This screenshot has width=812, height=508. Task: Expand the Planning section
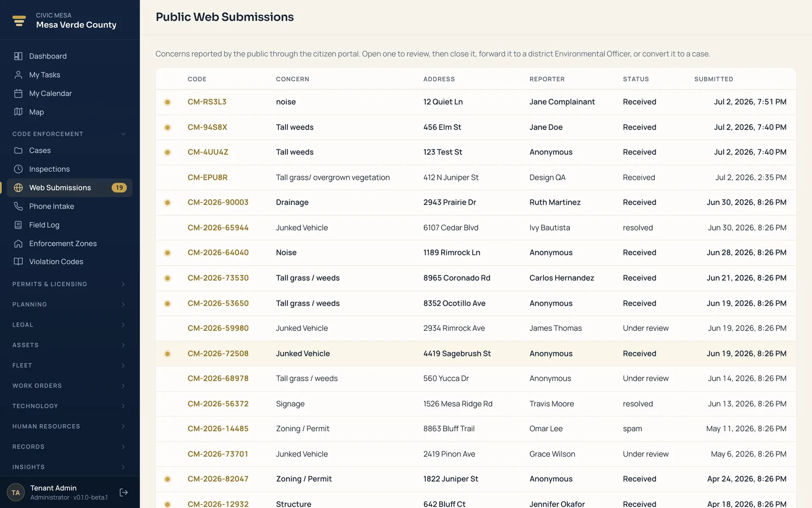point(70,304)
